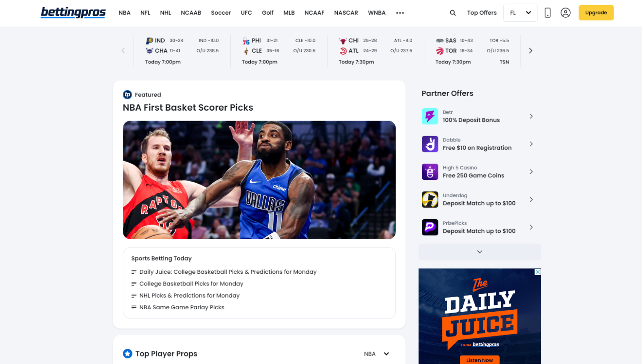This screenshot has width=642, height=364.
Task: Click Listen Now on the Daily Juice ad
Action: (479, 360)
